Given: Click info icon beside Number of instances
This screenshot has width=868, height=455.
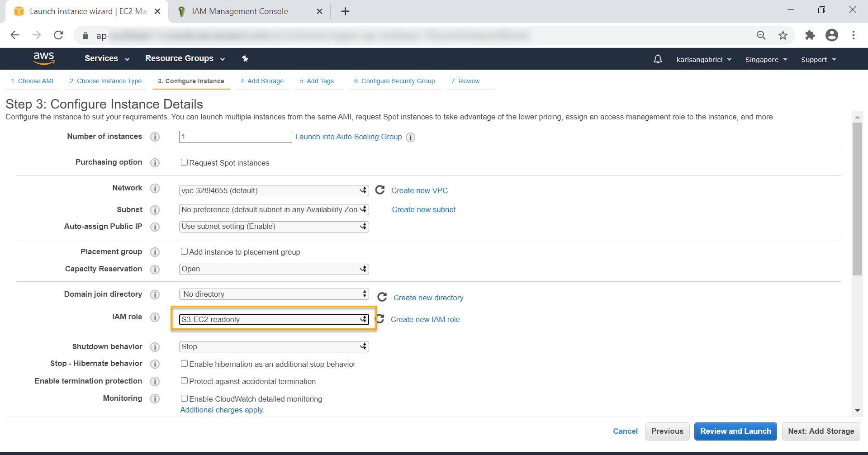Looking at the screenshot, I should tap(155, 137).
